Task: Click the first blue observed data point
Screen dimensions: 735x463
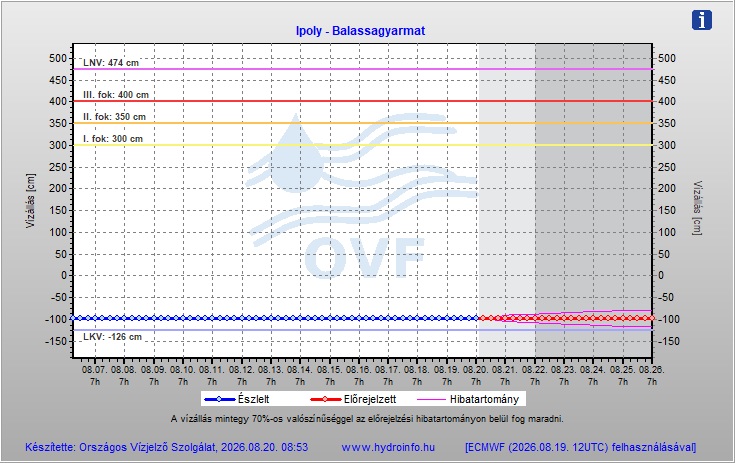Action: [x=74, y=318]
